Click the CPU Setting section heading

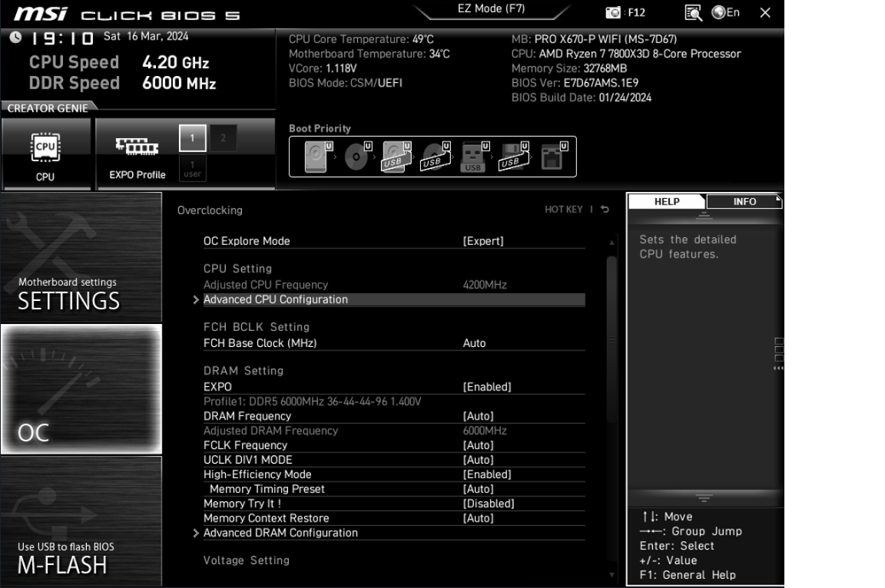click(237, 269)
